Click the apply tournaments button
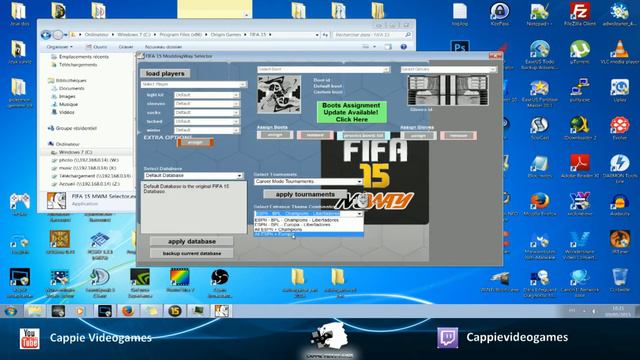640x360 pixels. [305, 194]
